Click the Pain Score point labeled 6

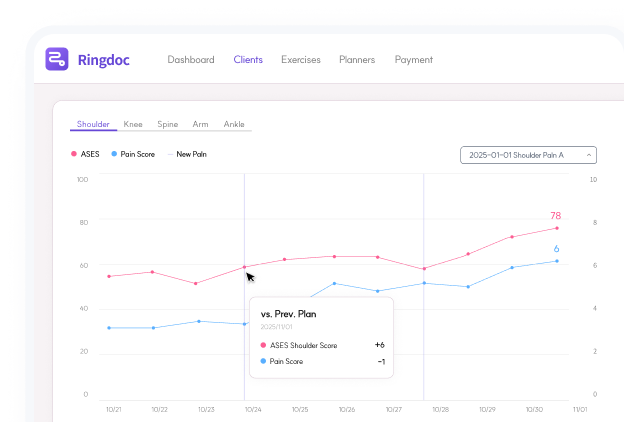556,261
